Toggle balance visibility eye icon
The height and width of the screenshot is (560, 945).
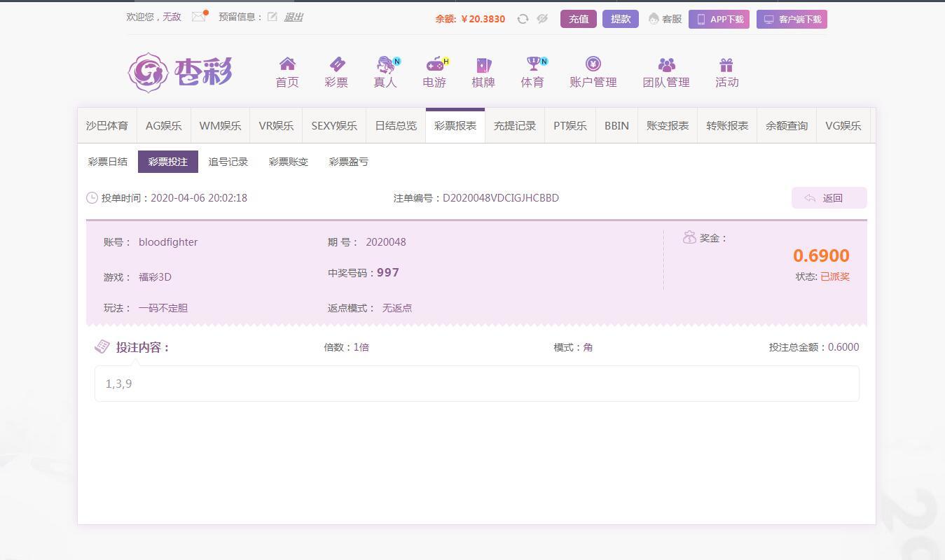point(542,19)
